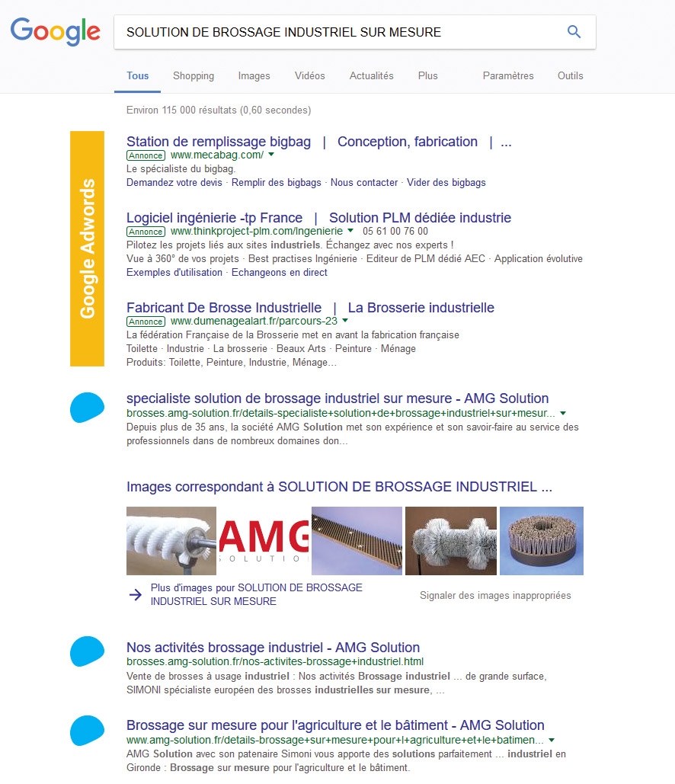675x784 pixels.
Task: Click blue marker beside agriculture et bâtiment result
Action: click(x=87, y=731)
